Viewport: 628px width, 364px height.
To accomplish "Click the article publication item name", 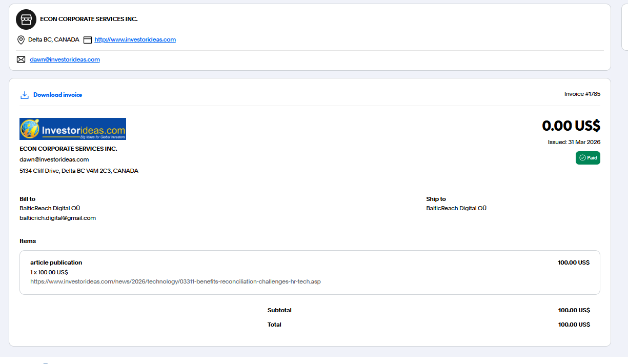I will 56,262.
